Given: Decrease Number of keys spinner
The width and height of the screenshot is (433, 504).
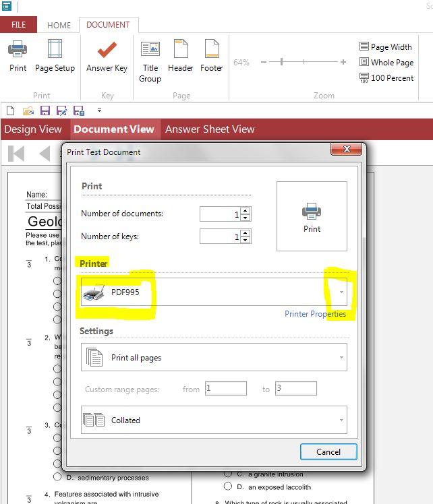Looking at the screenshot, I should 246,240.
